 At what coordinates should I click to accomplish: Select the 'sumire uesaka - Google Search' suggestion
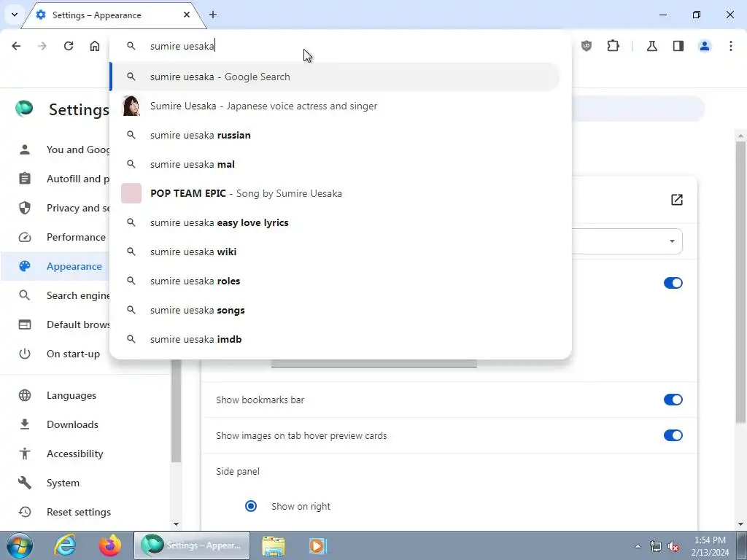(x=336, y=77)
